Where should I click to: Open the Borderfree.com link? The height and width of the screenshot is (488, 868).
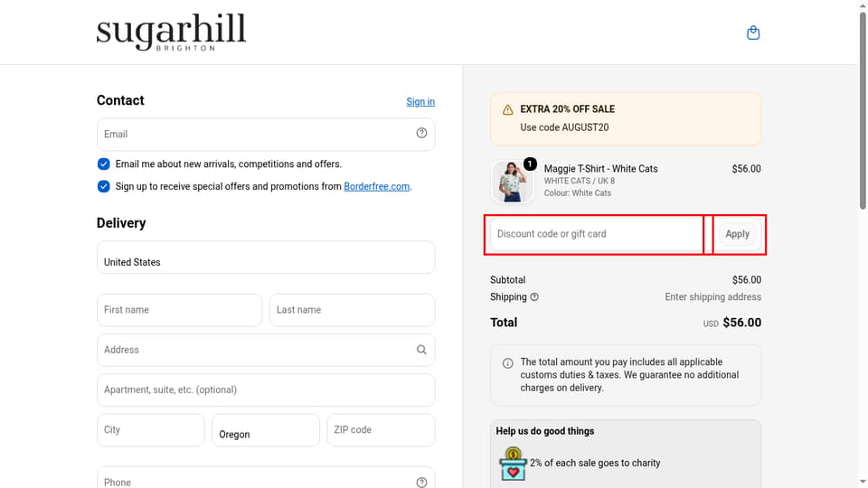tap(376, 186)
